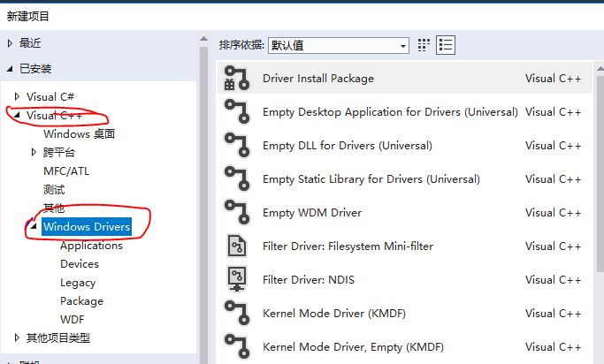
Task: Expand the Visual C# node
Action: [17, 96]
